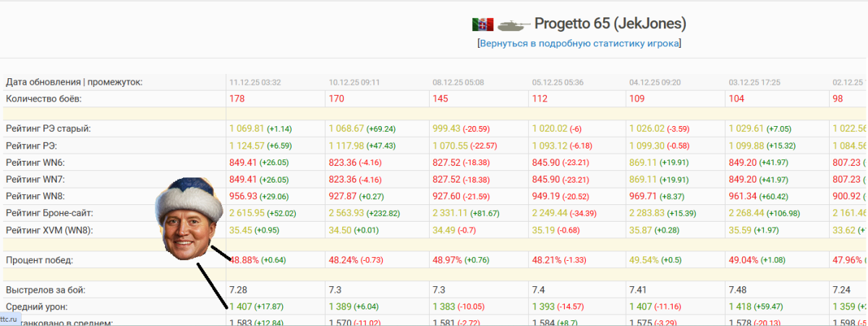Click the tank silhouette icon beside Progetto 65
Screen dimensions: 868x326
pos(514,24)
